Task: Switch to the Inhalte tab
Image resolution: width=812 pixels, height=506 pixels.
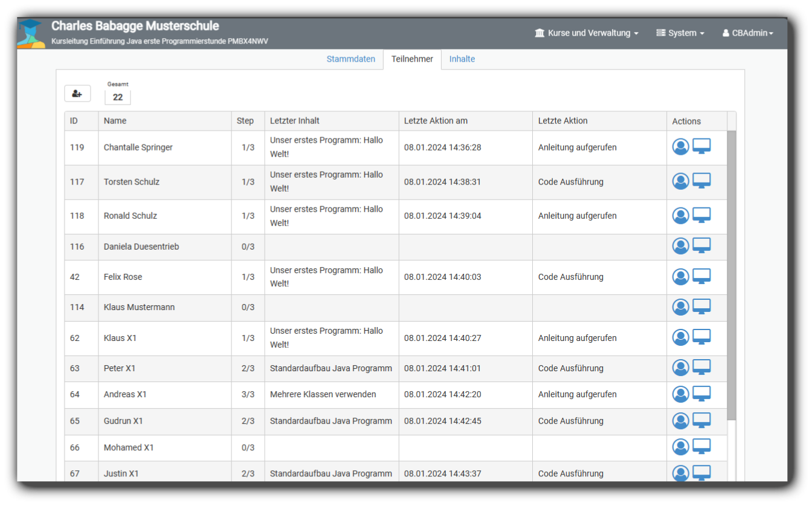Action: tap(462, 59)
